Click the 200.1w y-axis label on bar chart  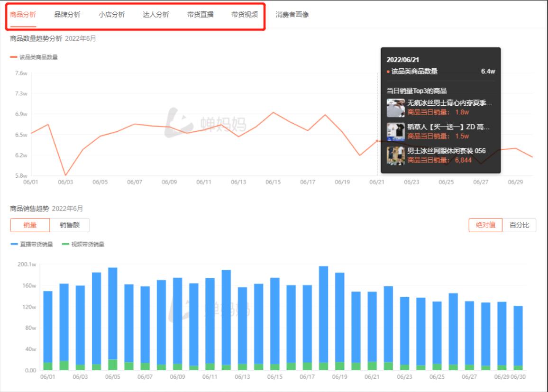(27, 264)
